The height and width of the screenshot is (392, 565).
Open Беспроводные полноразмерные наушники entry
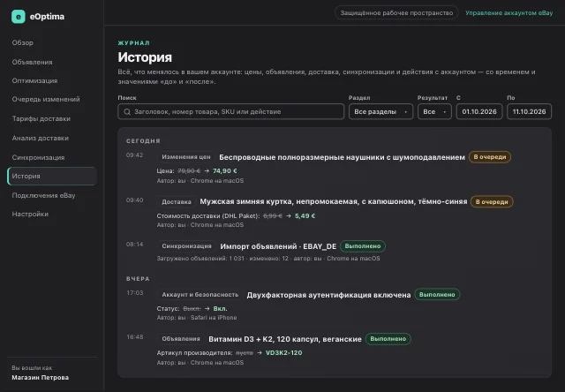pyautogui.click(x=342, y=157)
